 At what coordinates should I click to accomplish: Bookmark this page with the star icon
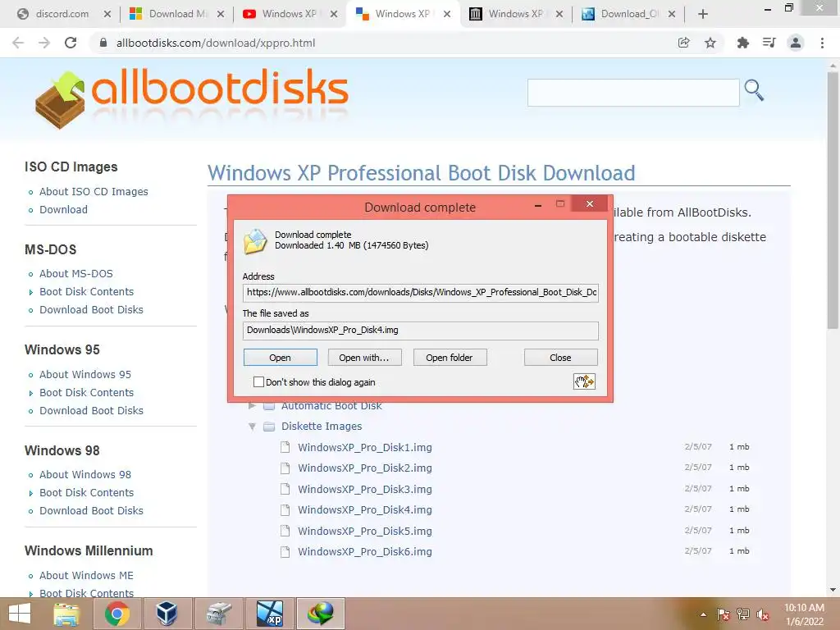710,43
